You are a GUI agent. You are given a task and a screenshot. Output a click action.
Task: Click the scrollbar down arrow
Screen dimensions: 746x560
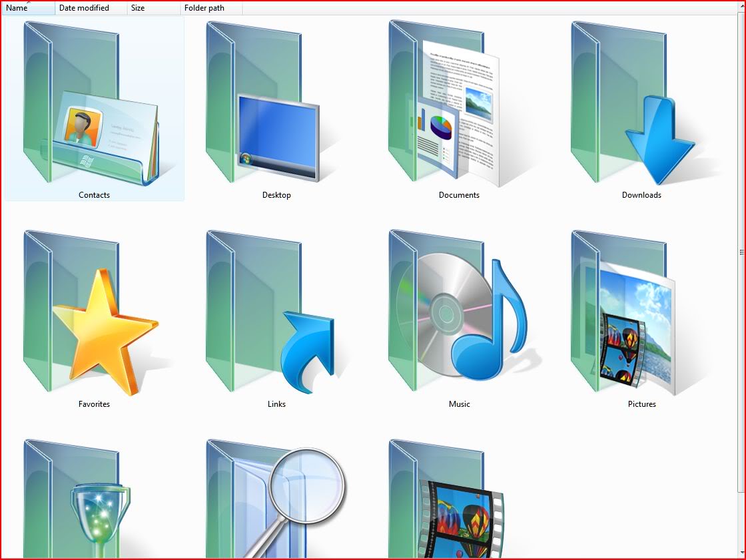pyautogui.click(x=741, y=553)
